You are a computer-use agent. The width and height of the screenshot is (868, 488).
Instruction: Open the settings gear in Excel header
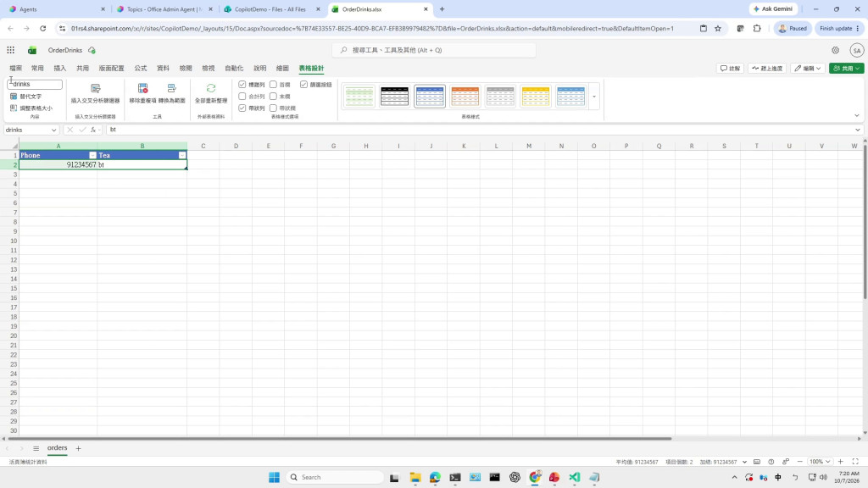[x=835, y=50]
